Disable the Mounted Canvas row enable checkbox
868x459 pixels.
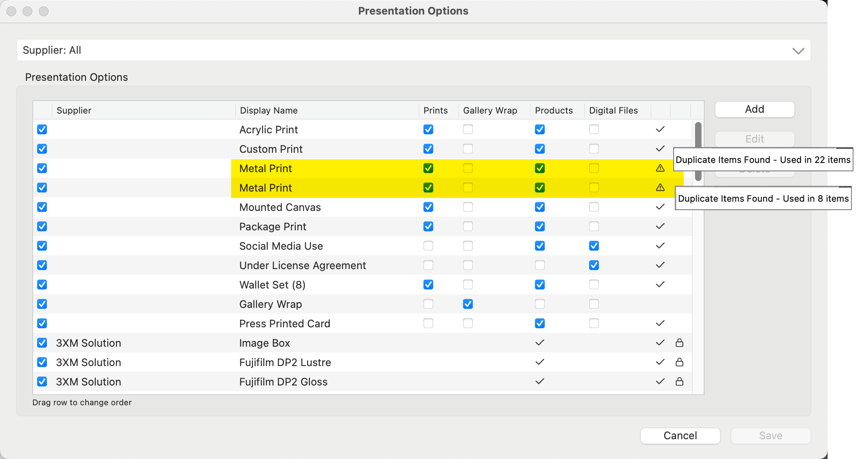pyautogui.click(x=42, y=207)
